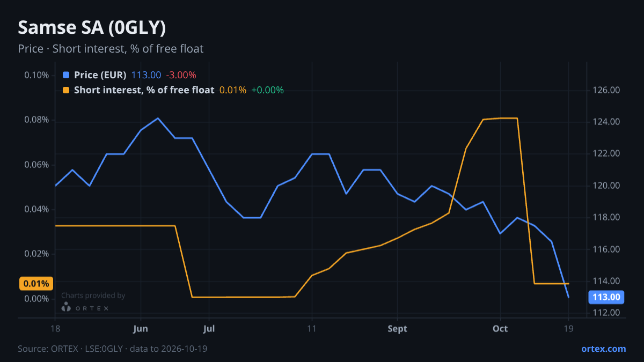The width and height of the screenshot is (644, 362).
Task: Click the +0.00% short interest change value
Action: [268, 90]
